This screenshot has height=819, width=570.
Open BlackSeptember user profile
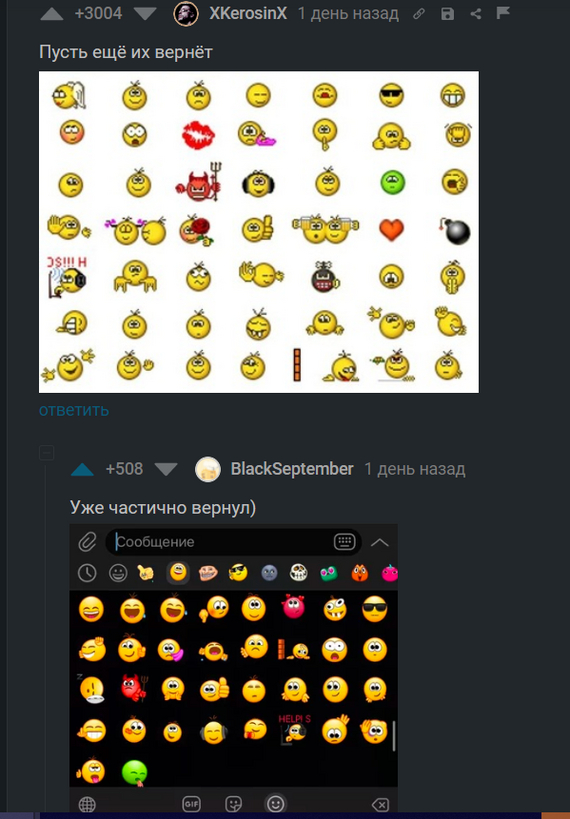[292, 469]
